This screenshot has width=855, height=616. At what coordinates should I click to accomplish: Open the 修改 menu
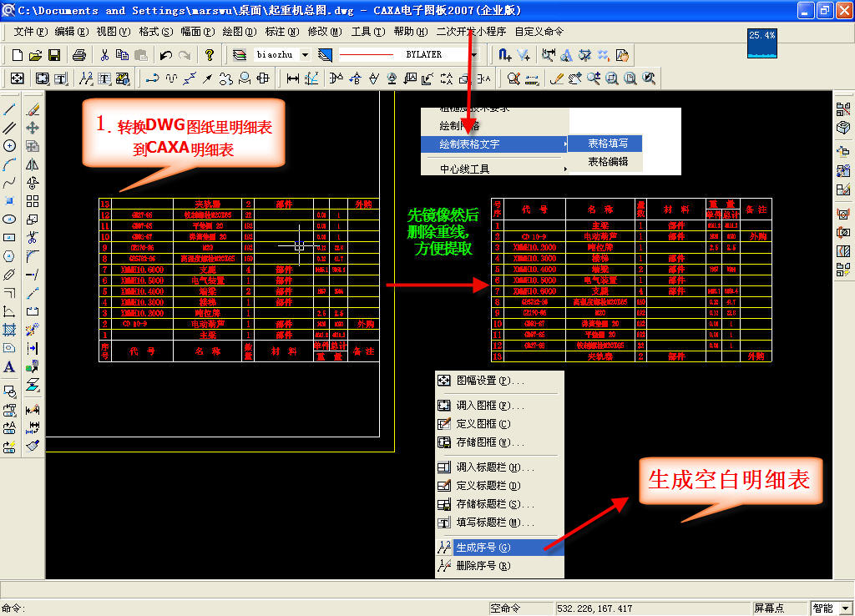tap(325, 32)
